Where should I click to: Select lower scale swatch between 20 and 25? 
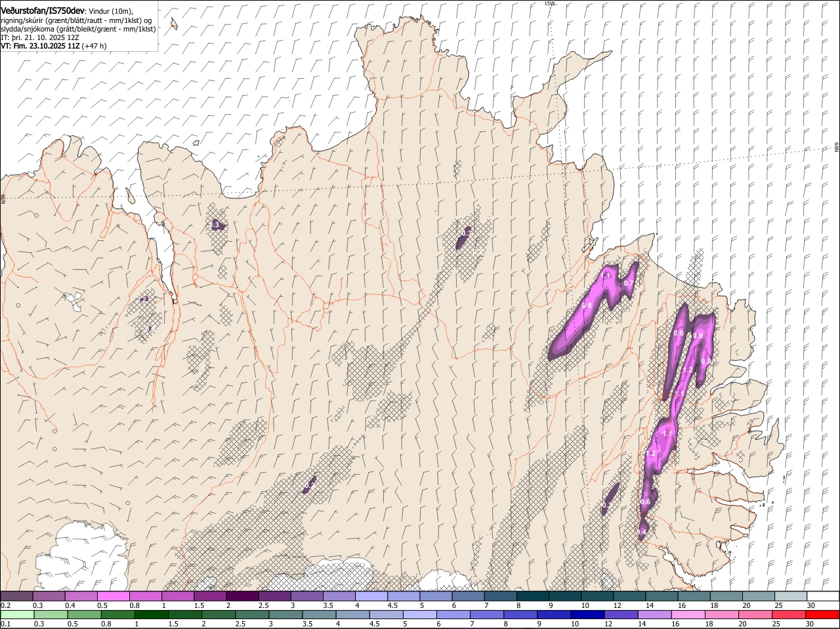pos(755,615)
